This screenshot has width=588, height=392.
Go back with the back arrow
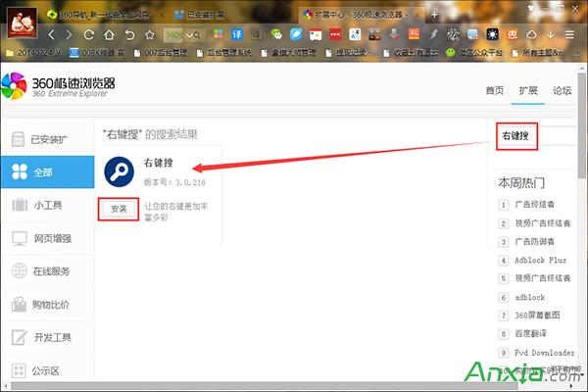pos(52,35)
